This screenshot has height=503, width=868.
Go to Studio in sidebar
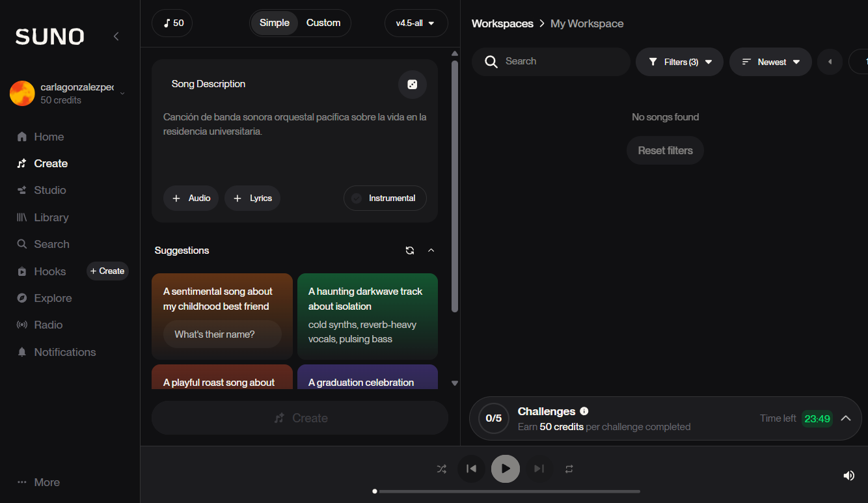[49, 190]
